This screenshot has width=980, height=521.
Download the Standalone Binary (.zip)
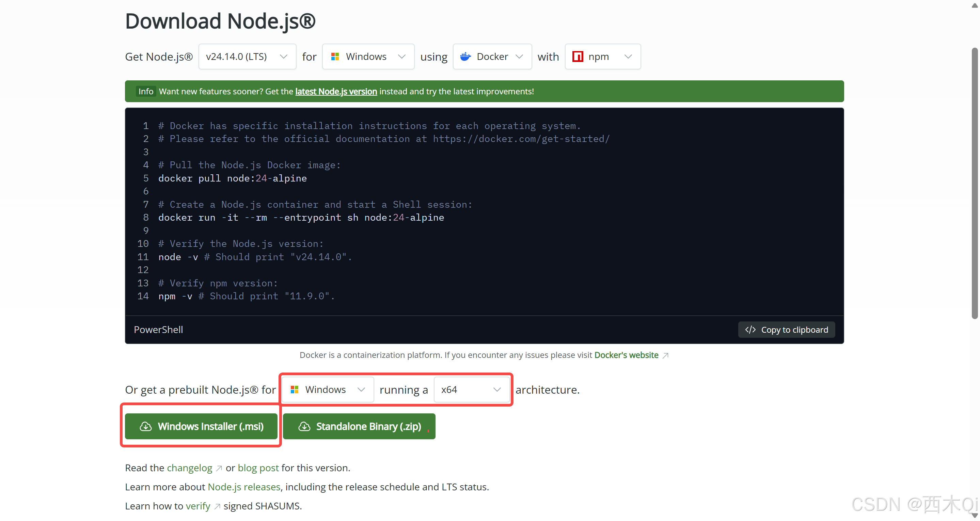click(x=359, y=427)
